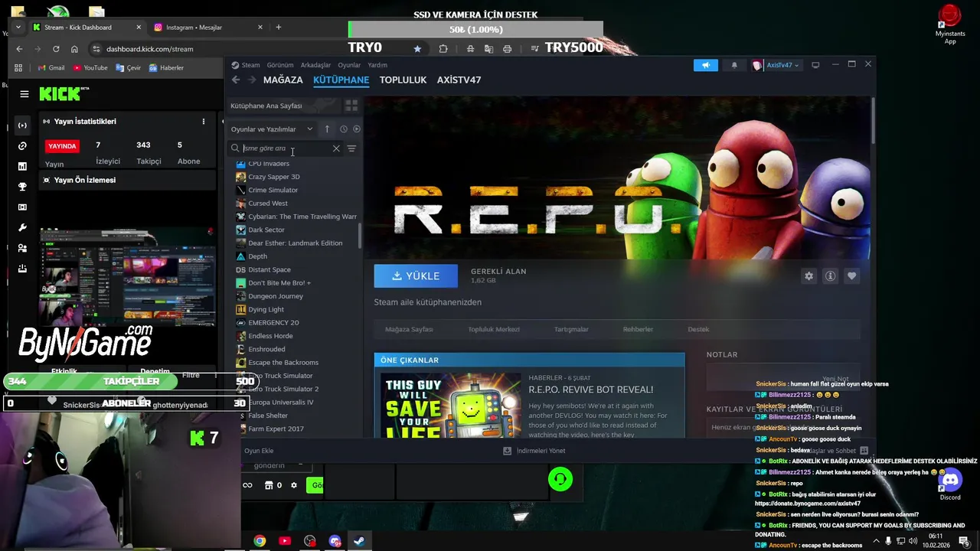Switch to MAĞAZA tab
The image size is (980, 551).
click(283, 80)
